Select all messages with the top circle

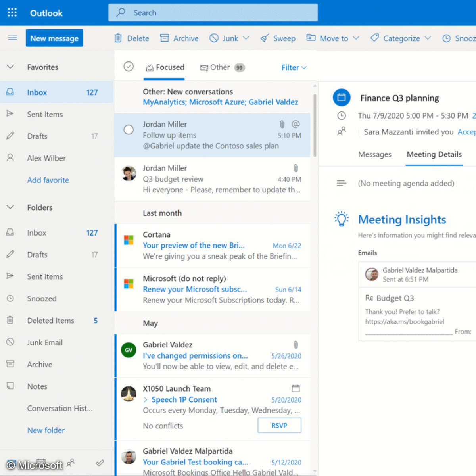(129, 67)
